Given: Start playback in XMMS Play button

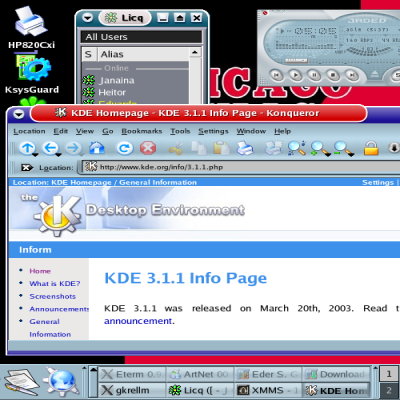Looking at the screenshot, I should (x=295, y=75).
